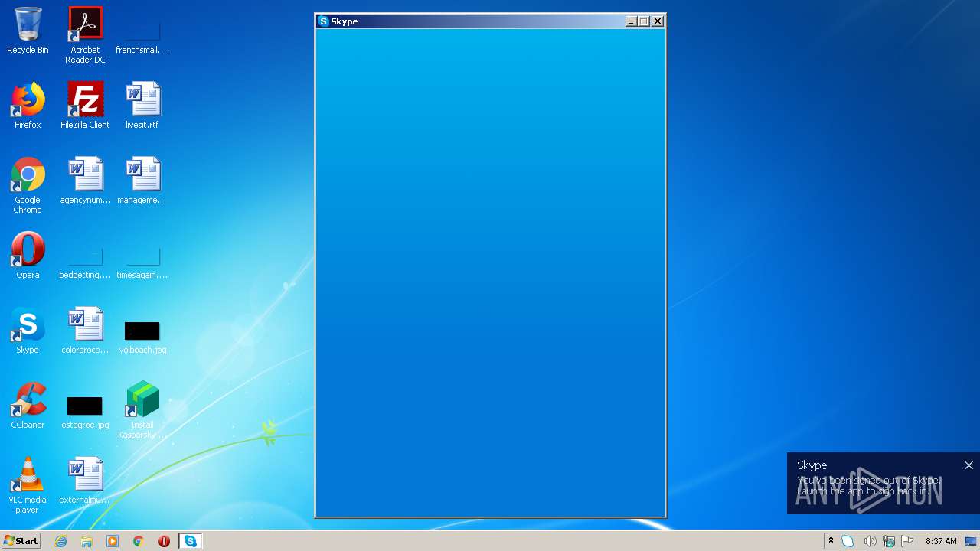Viewport: 980px width, 551px height.
Task: Launch Acrobat Reader DC shortcut
Action: click(x=85, y=34)
